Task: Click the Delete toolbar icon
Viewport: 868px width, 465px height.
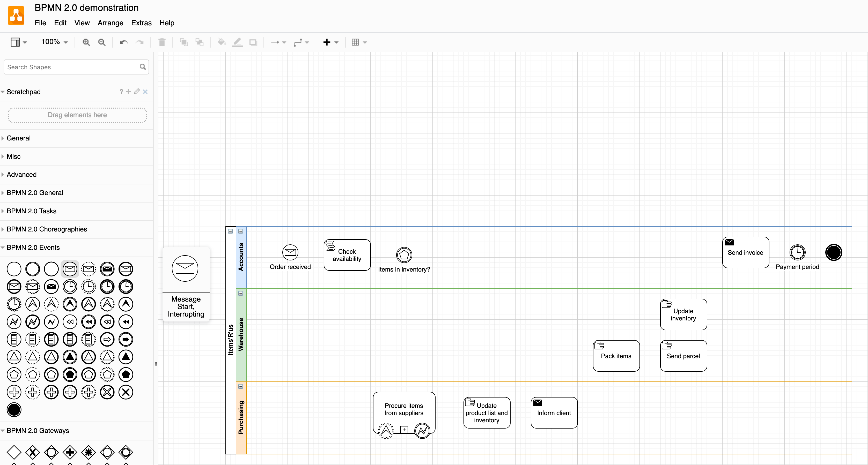Action: point(162,42)
